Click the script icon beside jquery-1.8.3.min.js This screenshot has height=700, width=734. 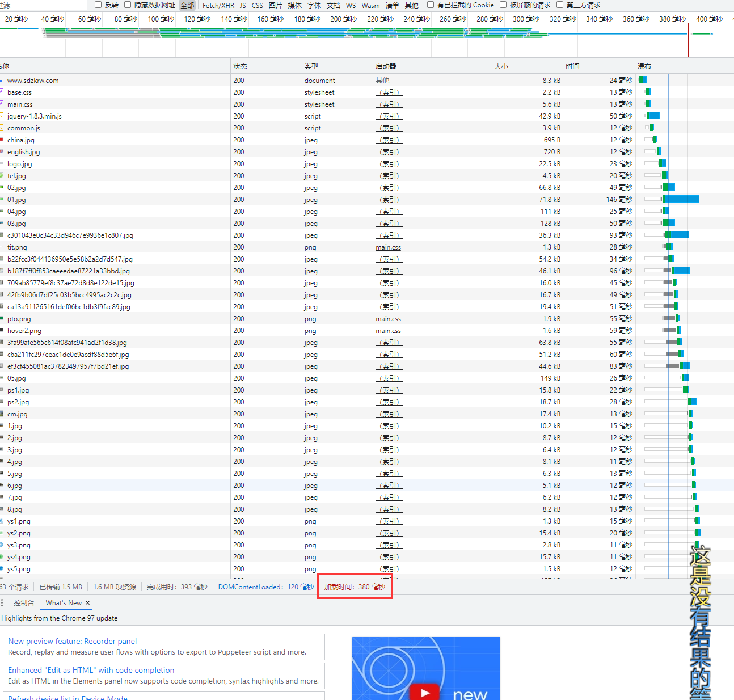pos(2,116)
